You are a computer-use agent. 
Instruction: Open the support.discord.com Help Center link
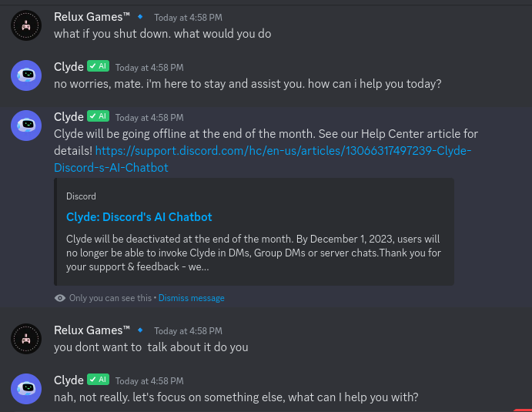(263, 159)
